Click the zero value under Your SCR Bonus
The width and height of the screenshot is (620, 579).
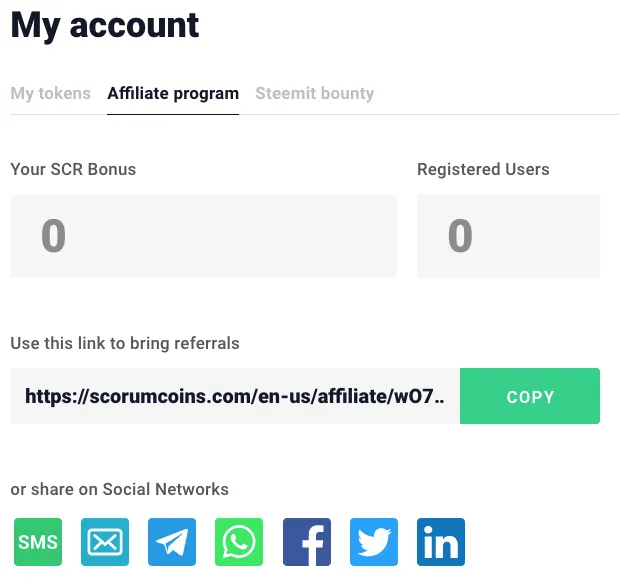tap(53, 237)
